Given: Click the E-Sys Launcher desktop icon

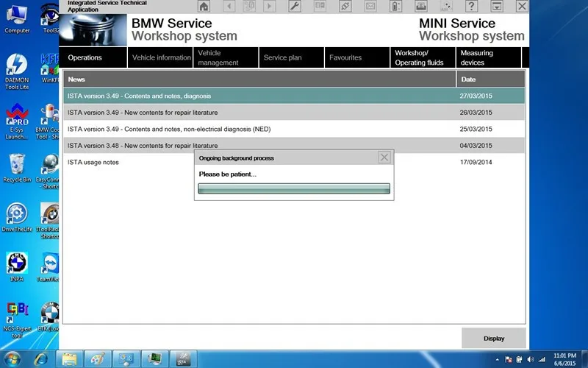Looking at the screenshot, I should click(17, 121).
